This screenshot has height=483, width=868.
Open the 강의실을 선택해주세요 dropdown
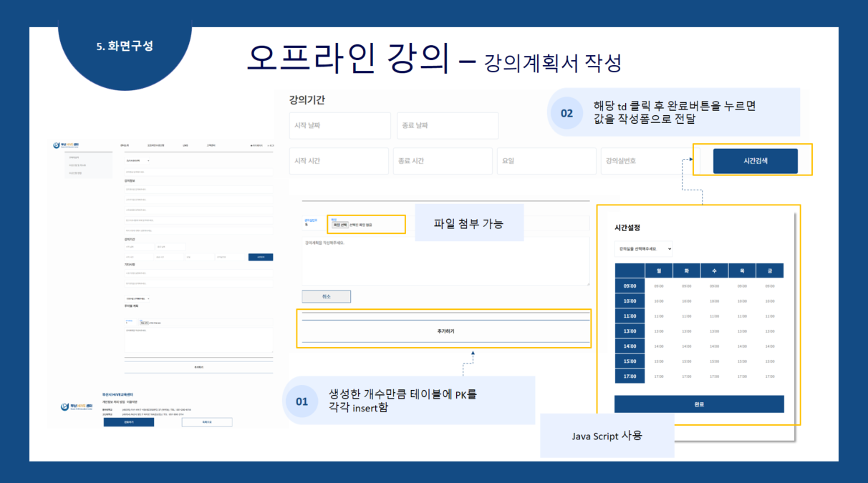(643, 249)
